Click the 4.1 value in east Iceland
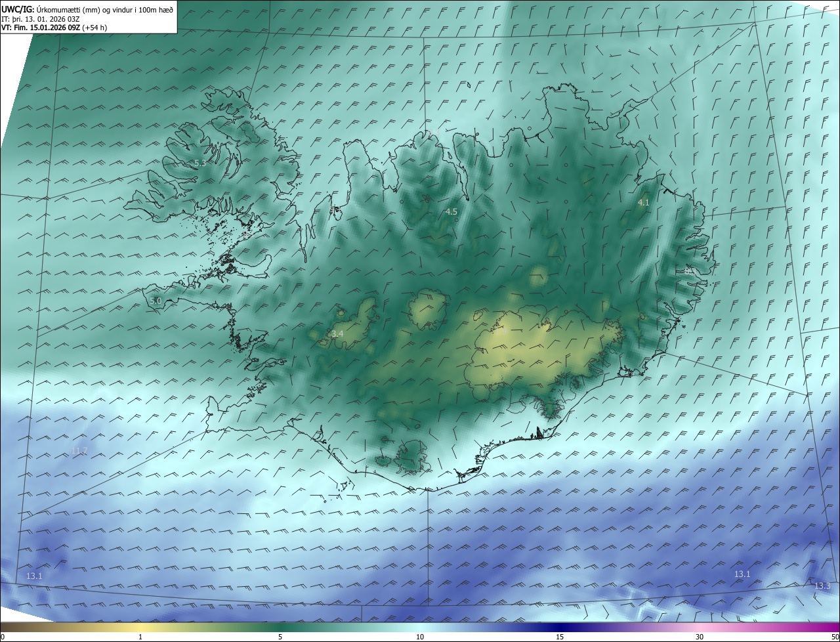The width and height of the screenshot is (840, 642). (x=644, y=203)
